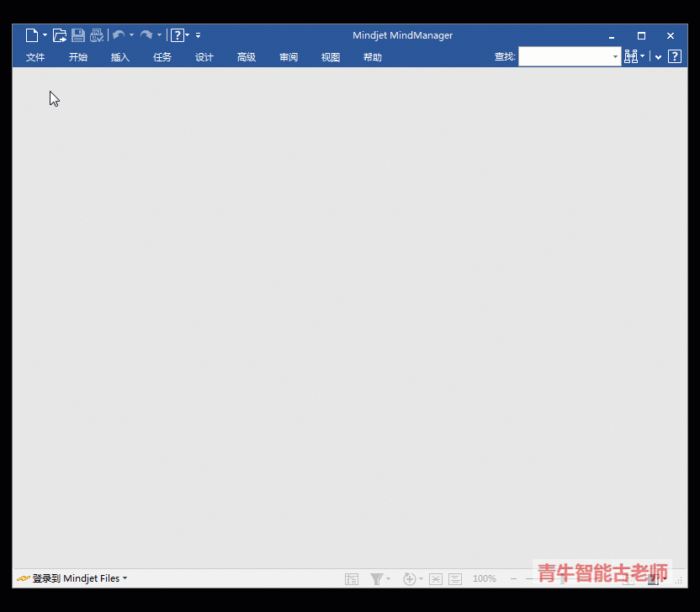Expand the Undo history dropdown arrow
Viewport: 700px width, 612px height.
[131, 35]
